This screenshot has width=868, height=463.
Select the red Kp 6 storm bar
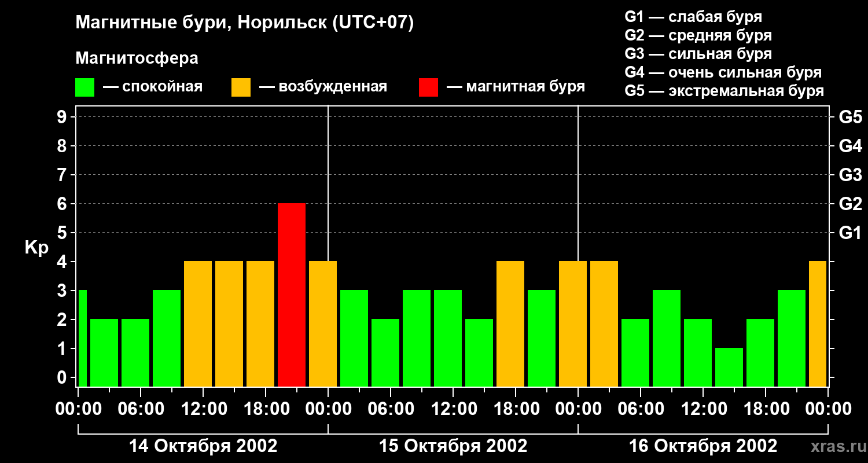[292, 295]
